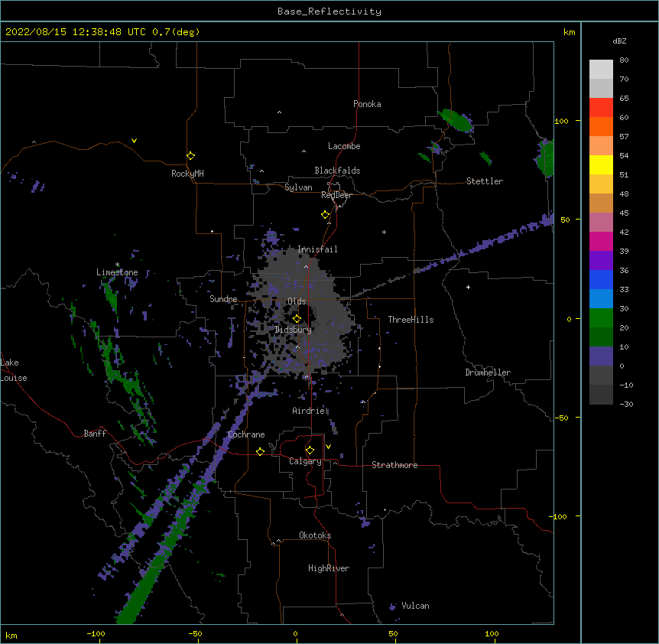Click the yellow marker west of Calgary near Cochrane
The image size is (659, 644).
pos(260,451)
